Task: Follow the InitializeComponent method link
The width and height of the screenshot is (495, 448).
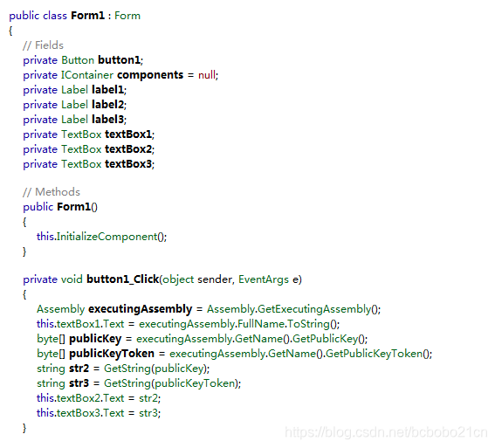Action: click(107, 237)
